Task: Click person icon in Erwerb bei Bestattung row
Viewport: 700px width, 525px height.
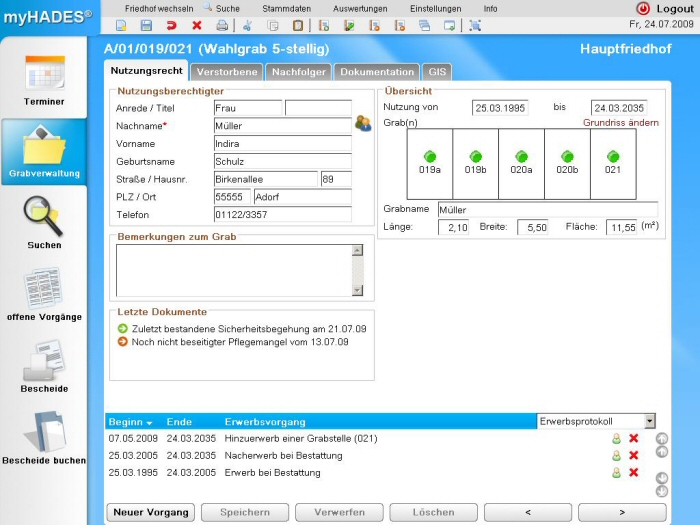Action: [x=617, y=472]
